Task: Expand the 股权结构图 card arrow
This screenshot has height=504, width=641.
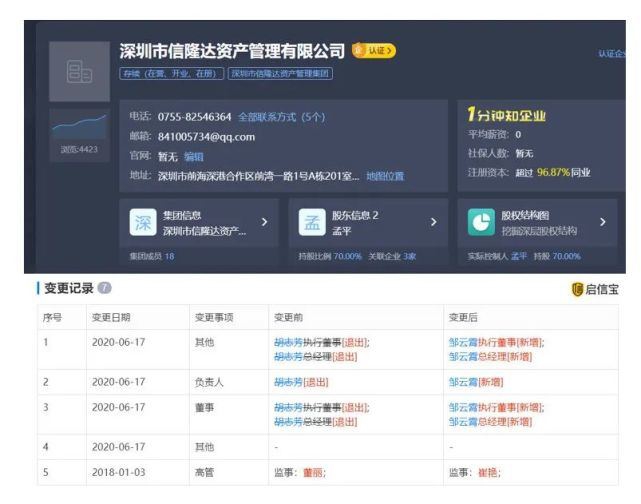Action: (603, 218)
